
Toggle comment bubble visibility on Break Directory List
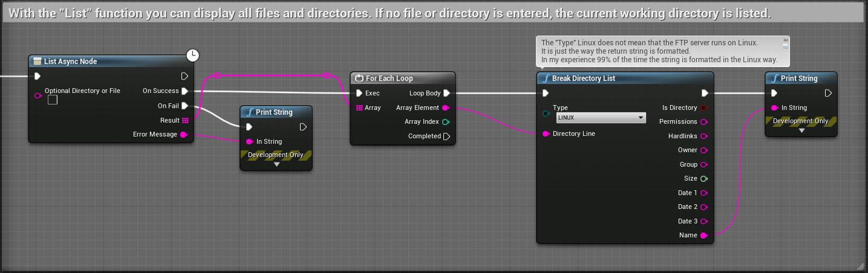(785, 46)
